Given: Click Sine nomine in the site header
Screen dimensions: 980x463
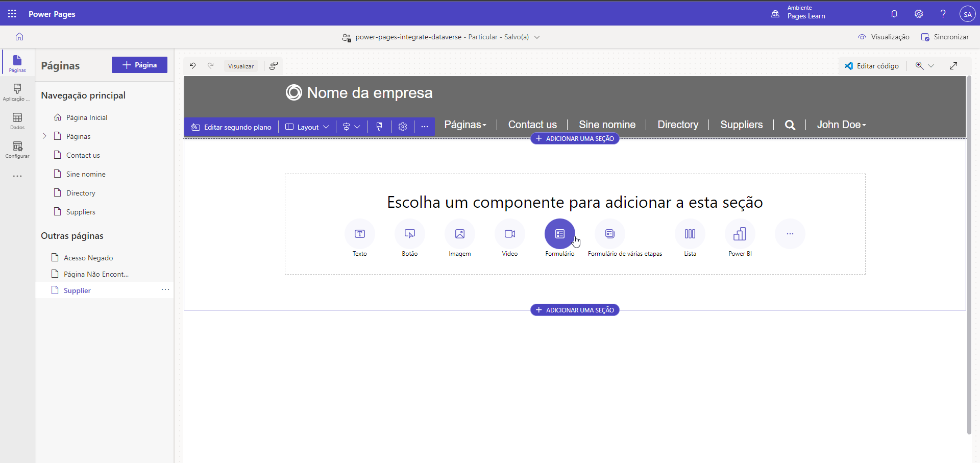Looking at the screenshot, I should click(x=607, y=125).
